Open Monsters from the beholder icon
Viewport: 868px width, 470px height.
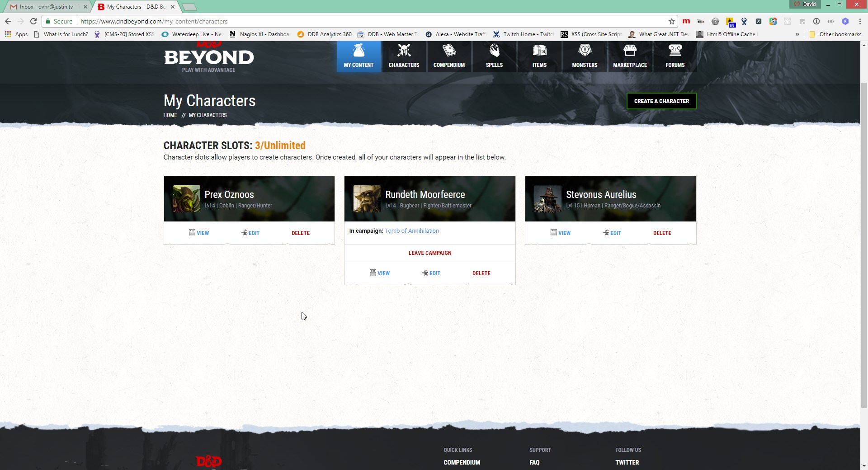point(585,50)
